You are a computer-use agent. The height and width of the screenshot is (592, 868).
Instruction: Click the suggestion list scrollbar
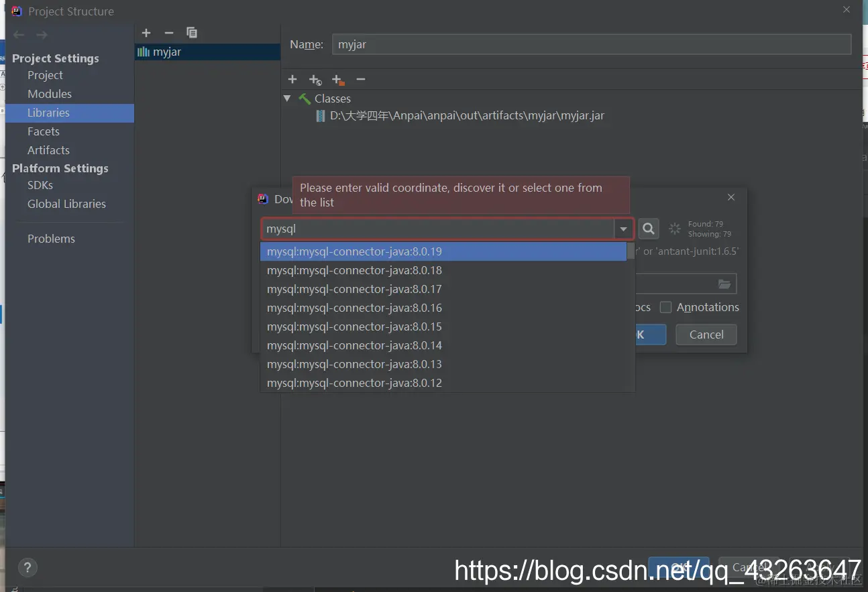coord(631,251)
